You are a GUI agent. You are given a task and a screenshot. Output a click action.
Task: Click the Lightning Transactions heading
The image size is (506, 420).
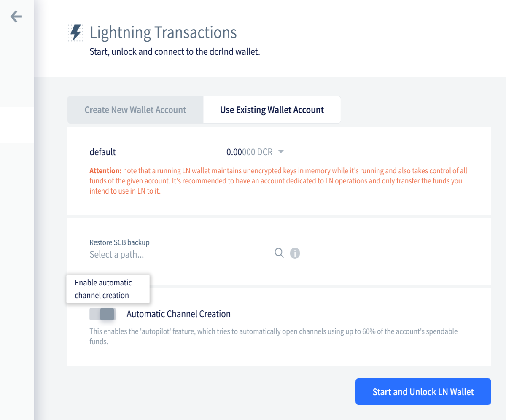click(163, 32)
